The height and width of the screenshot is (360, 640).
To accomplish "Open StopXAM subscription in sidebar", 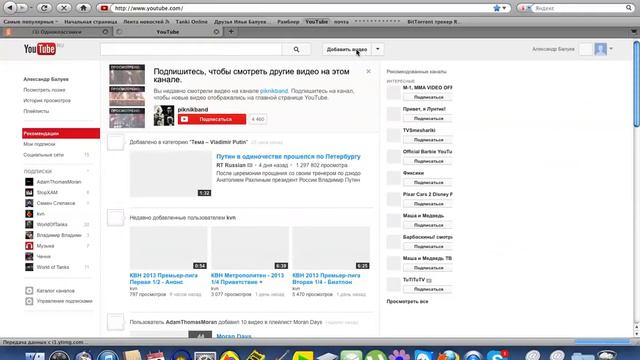I will [47, 192].
